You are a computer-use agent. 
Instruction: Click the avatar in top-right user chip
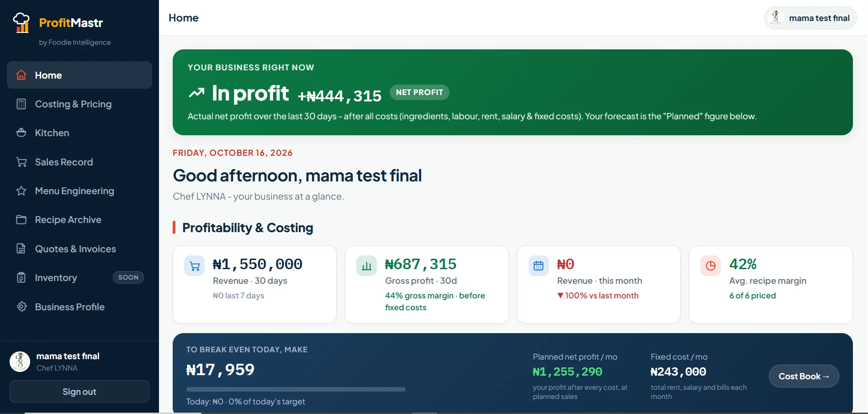coord(776,18)
